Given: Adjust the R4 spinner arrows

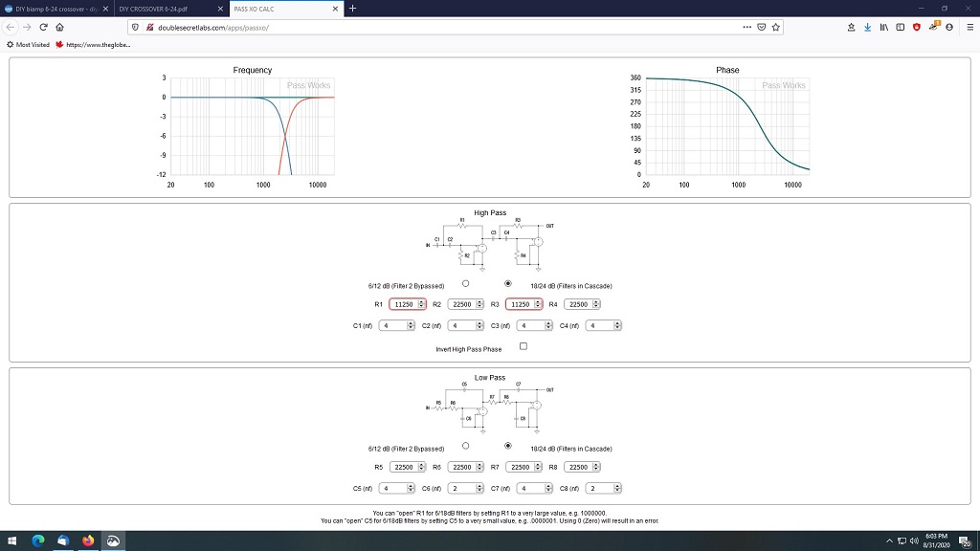Looking at the screenshot, I should pos(595,304).
